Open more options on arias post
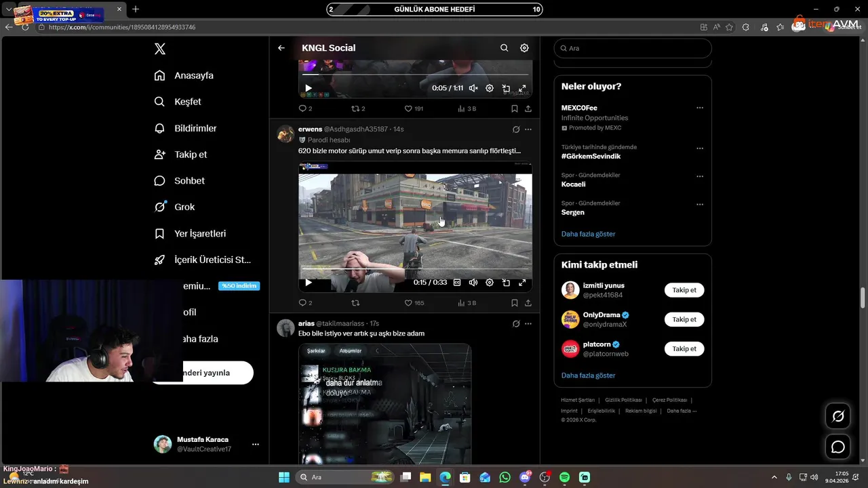Image resolution: width=868 pixels, height=488 pixels. pos(528,324)
